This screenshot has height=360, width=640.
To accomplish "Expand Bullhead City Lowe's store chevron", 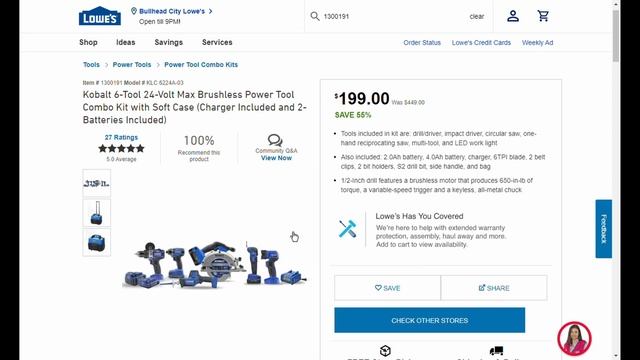I will pos(211,11).
